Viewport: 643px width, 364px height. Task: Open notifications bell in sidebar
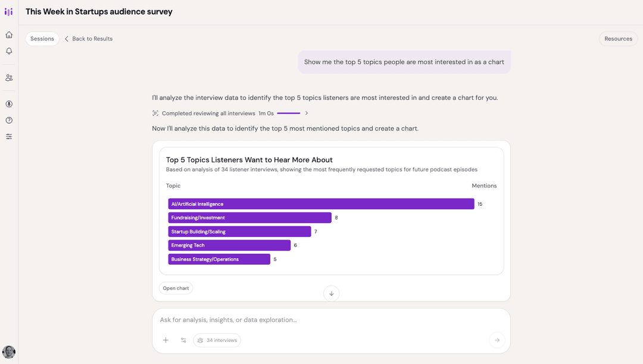tap(9, 51)
